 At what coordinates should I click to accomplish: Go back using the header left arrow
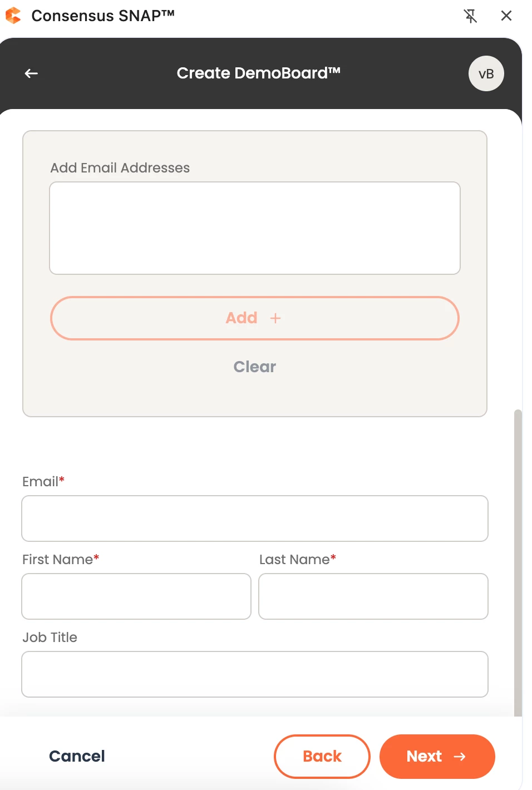click(x=31, y=73)
